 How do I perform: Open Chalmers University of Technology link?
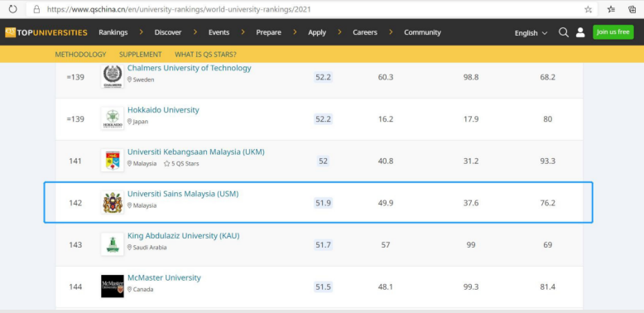tap(190, 68)
